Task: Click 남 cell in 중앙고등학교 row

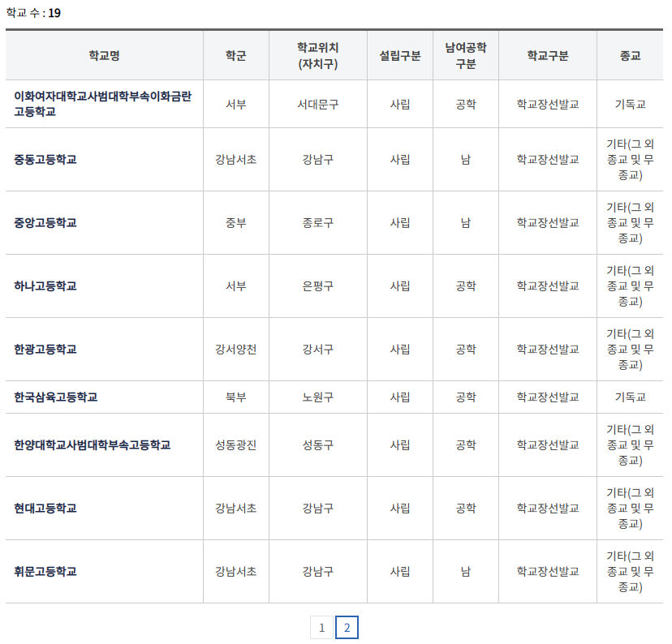Action: click(466, 223)
